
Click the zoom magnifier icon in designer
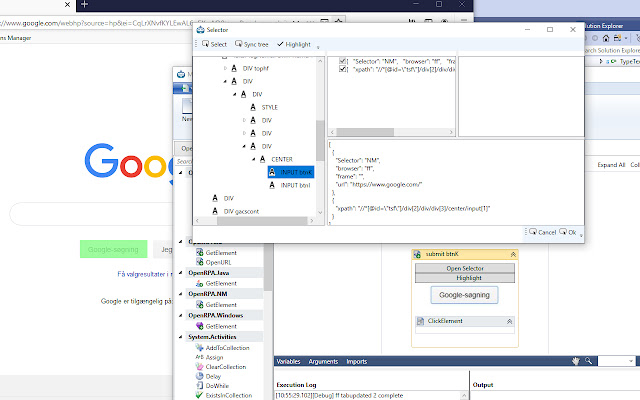tap(588, 361)
